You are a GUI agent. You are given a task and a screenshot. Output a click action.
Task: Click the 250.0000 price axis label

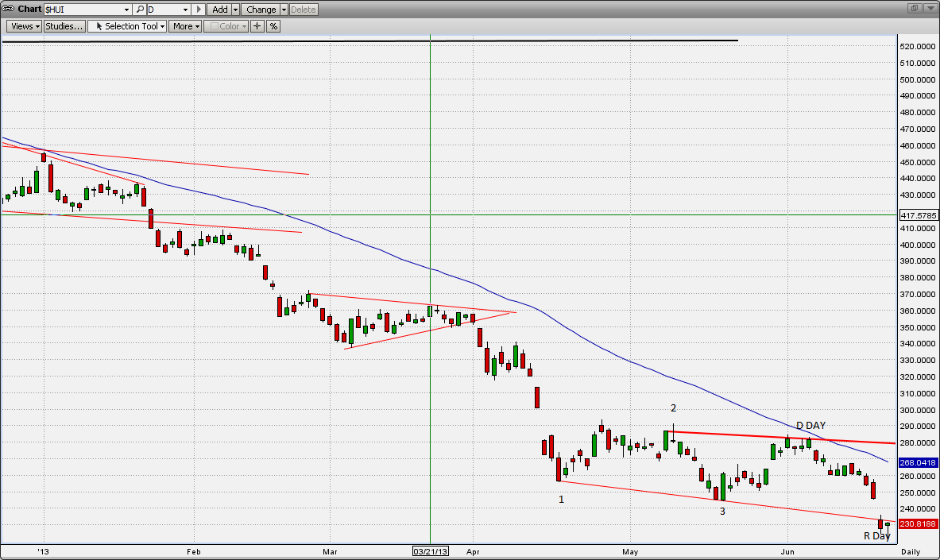tap(919, 492)
